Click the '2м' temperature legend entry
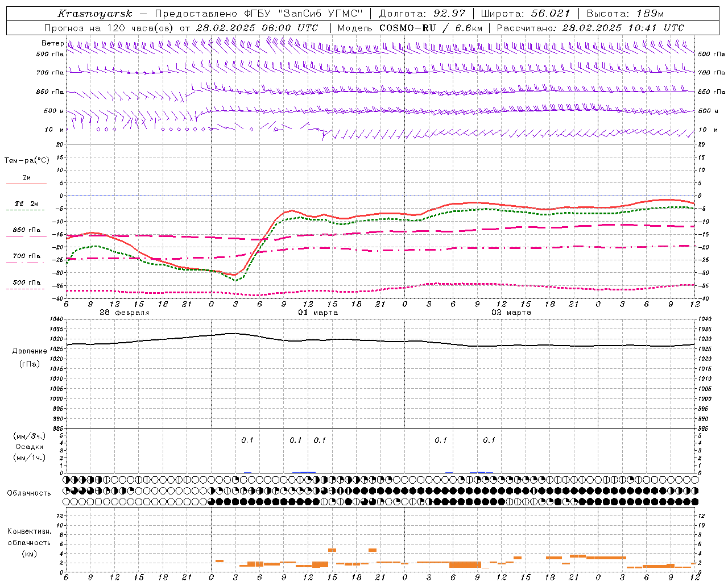Viewport: 728px width, 582px height. tap(27, 177)
